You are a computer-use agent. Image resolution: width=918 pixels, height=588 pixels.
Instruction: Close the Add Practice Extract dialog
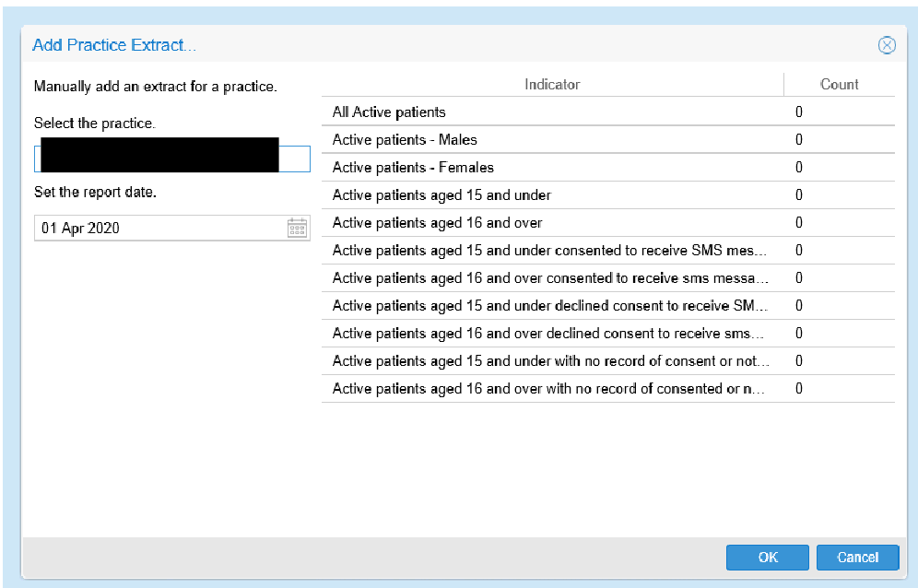pyautogui.click(x=886, y=45)
